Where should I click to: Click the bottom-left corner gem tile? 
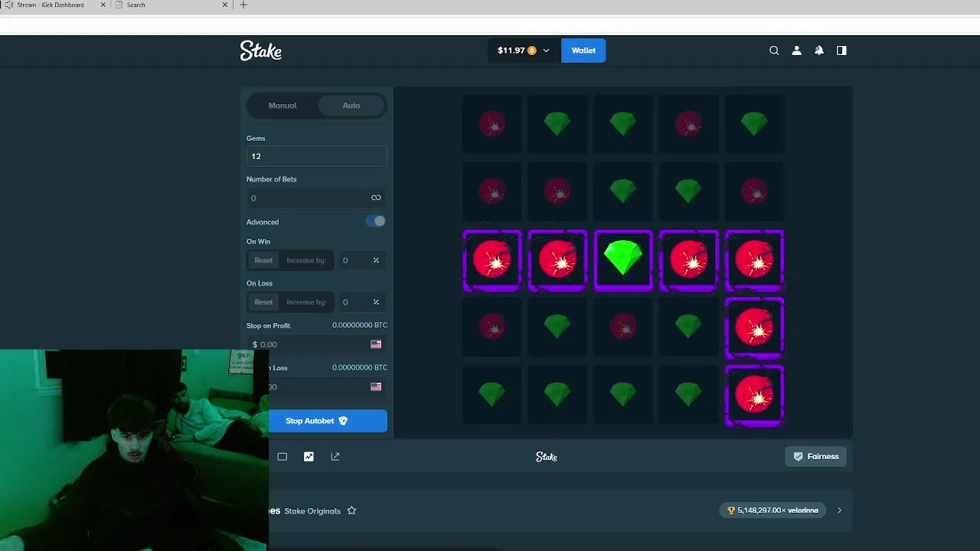tap(492, 395)
